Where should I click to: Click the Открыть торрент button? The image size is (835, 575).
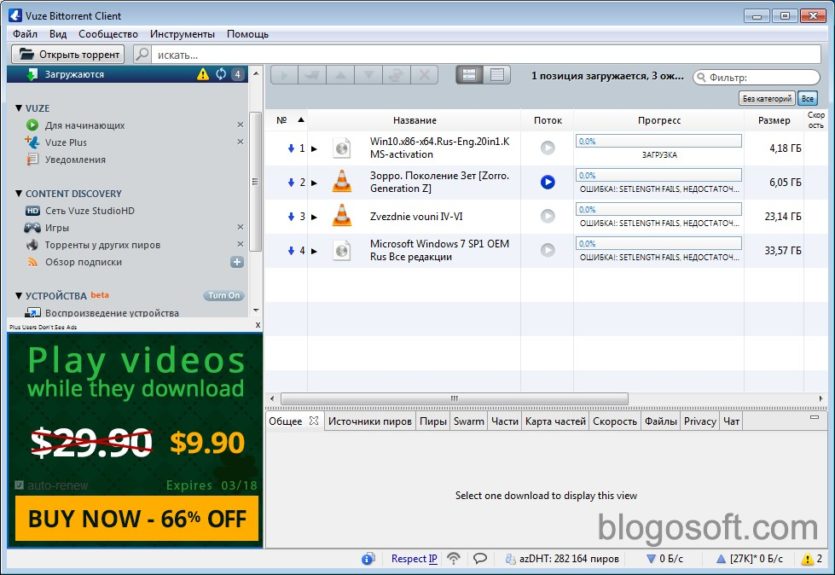pyautogui.click(x=68, y=54)
